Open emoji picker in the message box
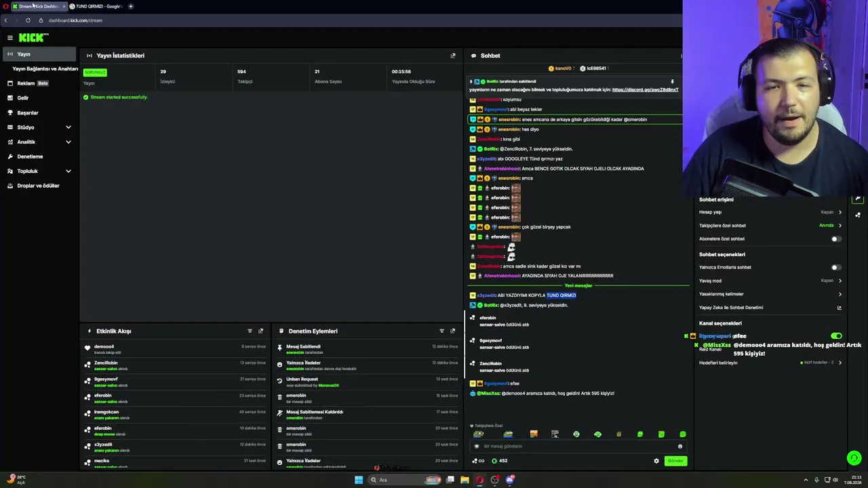This screenshot has width=868, height=488. point(679,446)
